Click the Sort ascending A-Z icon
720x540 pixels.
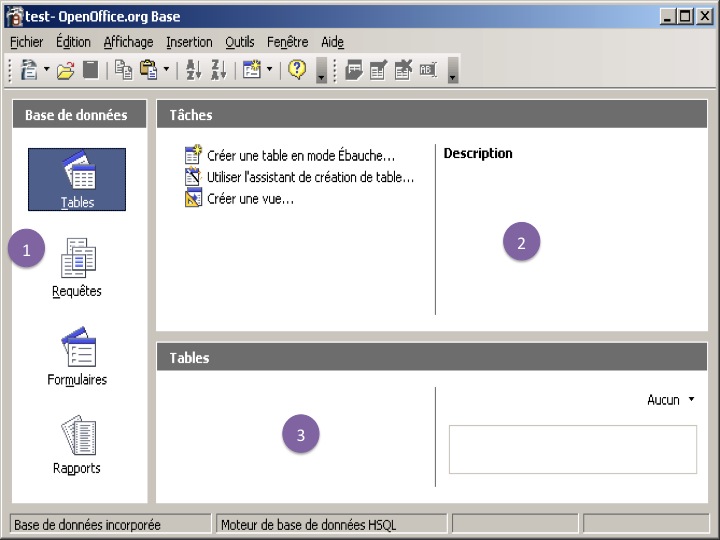pos(193,70)
